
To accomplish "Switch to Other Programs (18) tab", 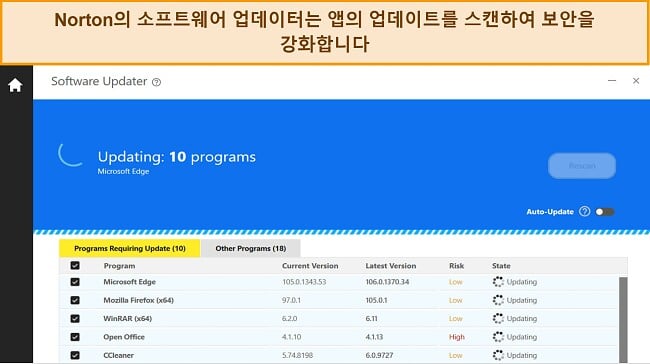I will tap(251, 248).
